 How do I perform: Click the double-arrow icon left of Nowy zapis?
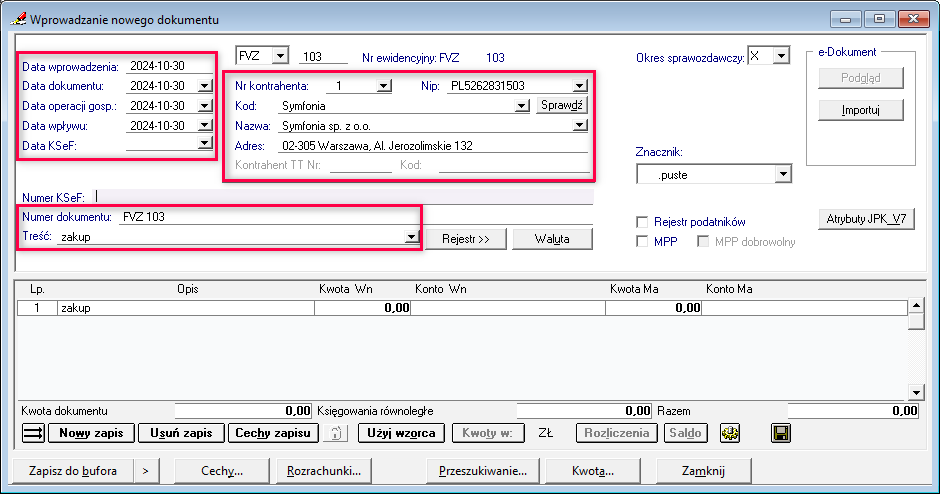tap(34, 433)
